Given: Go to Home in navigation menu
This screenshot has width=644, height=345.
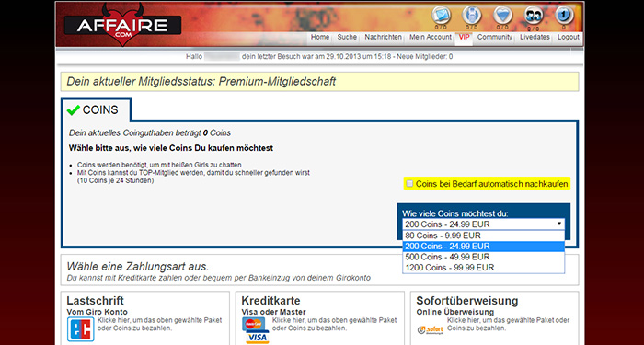Looking at the screenshot, I should click(x=320, y=37).
